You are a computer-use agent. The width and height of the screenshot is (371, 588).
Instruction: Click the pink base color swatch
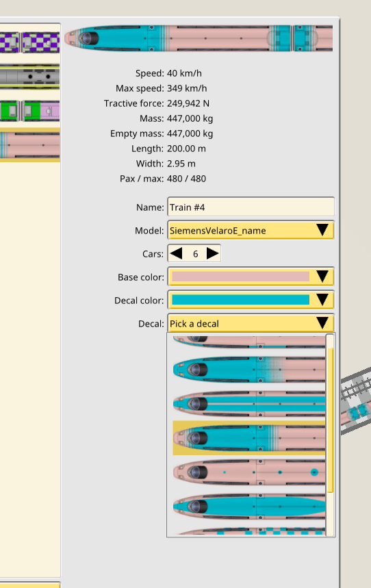pos(240,277)
